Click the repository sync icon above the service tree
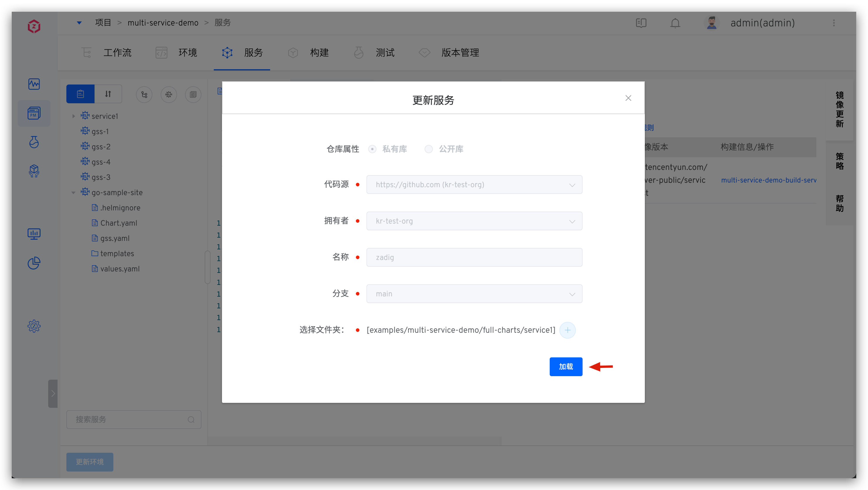The height and width of the screenshot is (490, 868). pyautogui.click(x=144, y=95)
